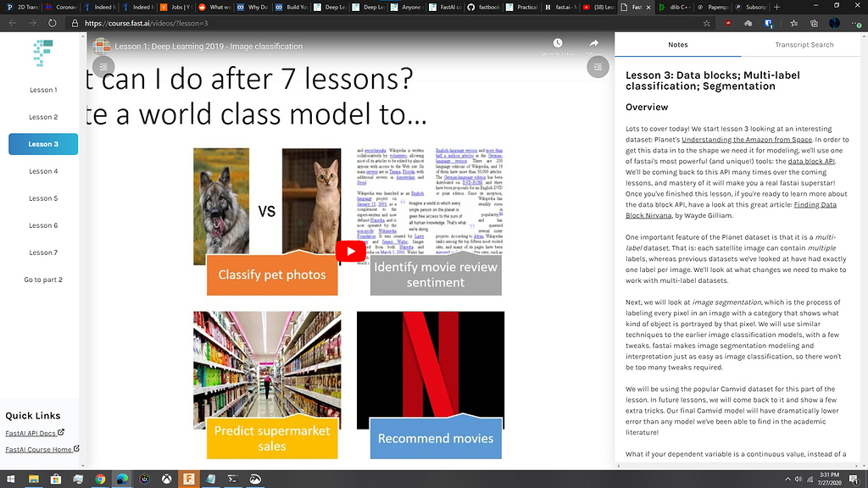868x488 pixels.
Task: Click the red AdBlock extension icon
Action: (x=728, y=24)
